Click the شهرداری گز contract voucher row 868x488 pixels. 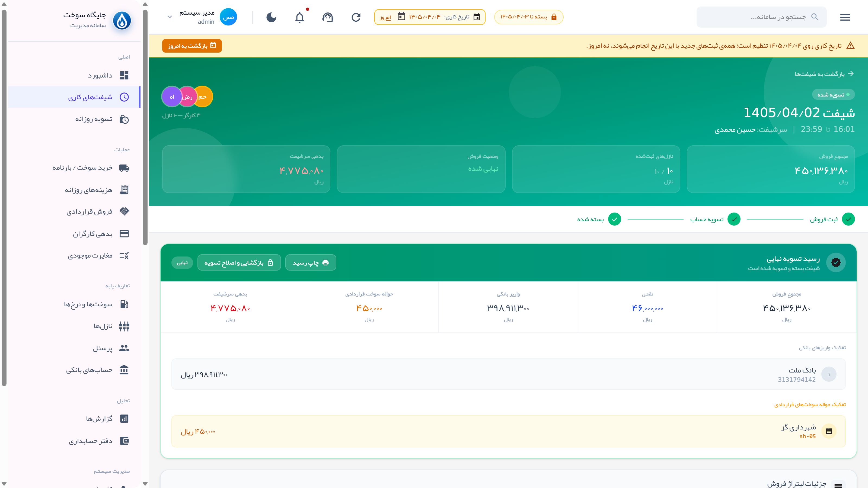point(509,431)
